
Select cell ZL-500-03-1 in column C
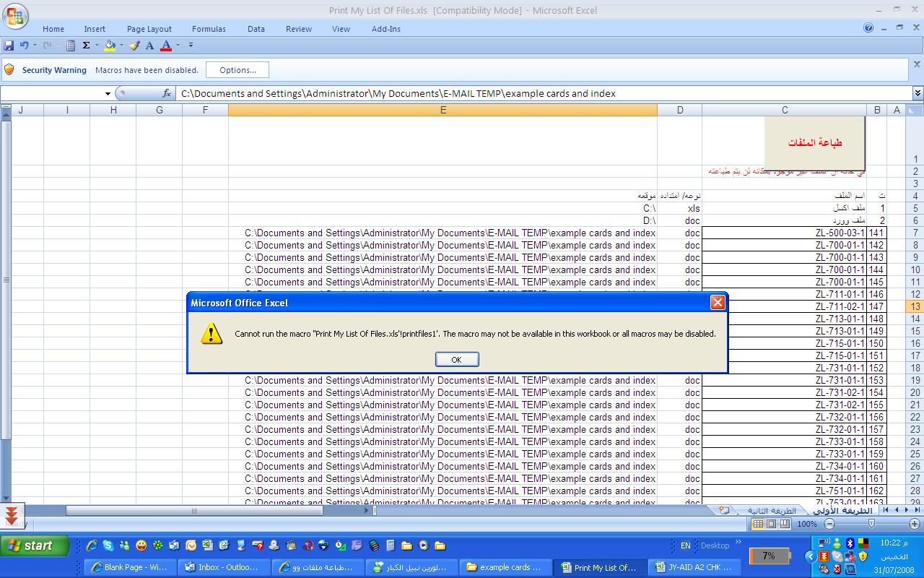pyautogui.click(x=783, y=233)
